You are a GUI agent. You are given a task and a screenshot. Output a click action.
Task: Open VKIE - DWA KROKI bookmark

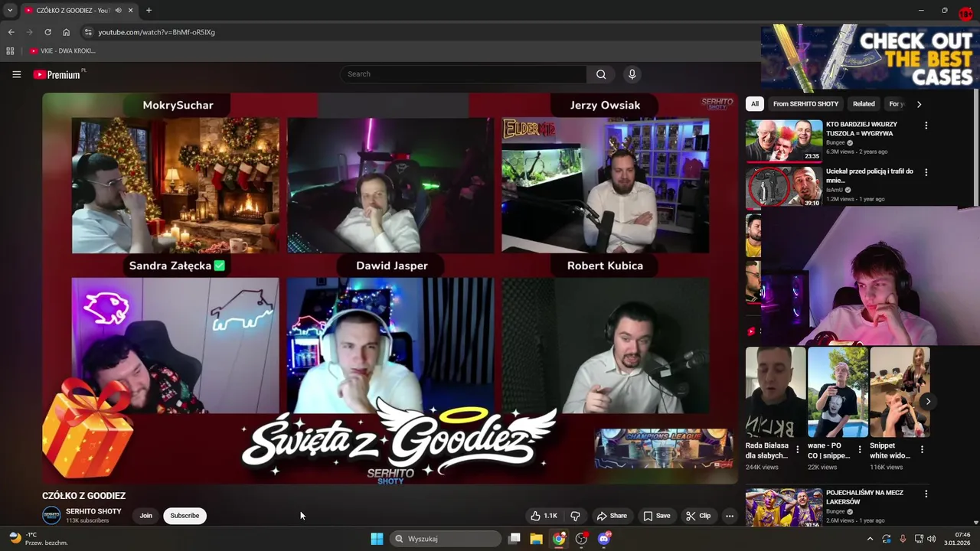coord(63,51)
